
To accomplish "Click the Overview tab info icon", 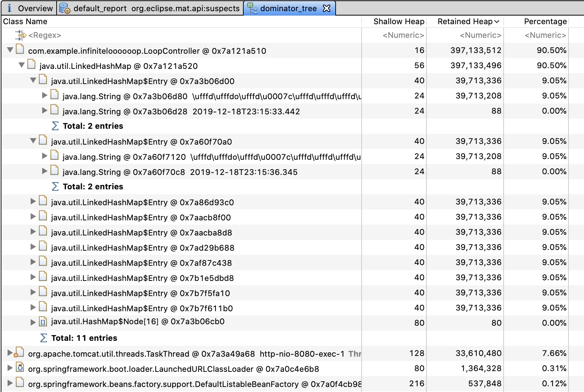I will 9,8.
